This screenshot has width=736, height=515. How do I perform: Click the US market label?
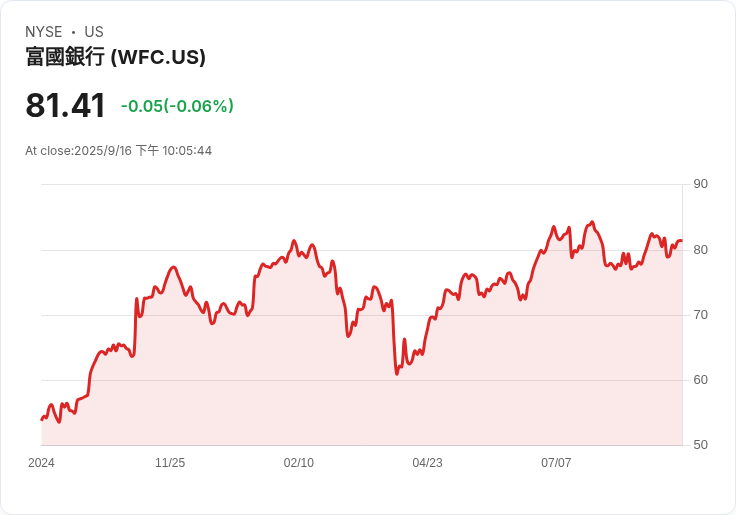tap(94, 32)
